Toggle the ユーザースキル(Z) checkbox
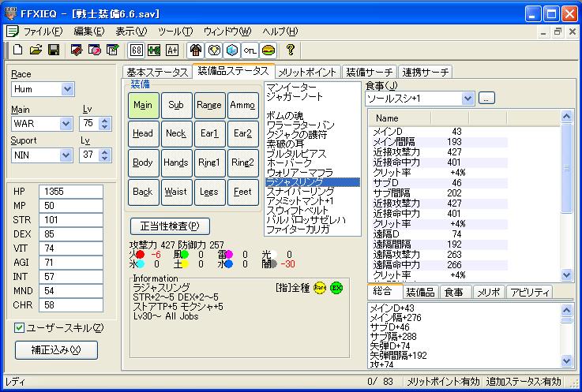 point(19,328)
